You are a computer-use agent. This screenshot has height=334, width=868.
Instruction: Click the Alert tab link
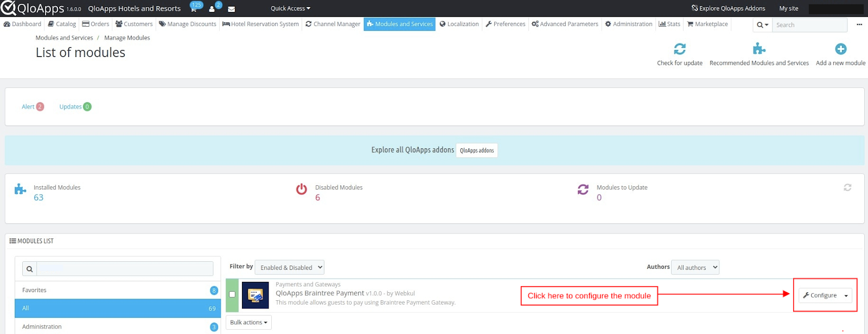[x=33, y=106]
